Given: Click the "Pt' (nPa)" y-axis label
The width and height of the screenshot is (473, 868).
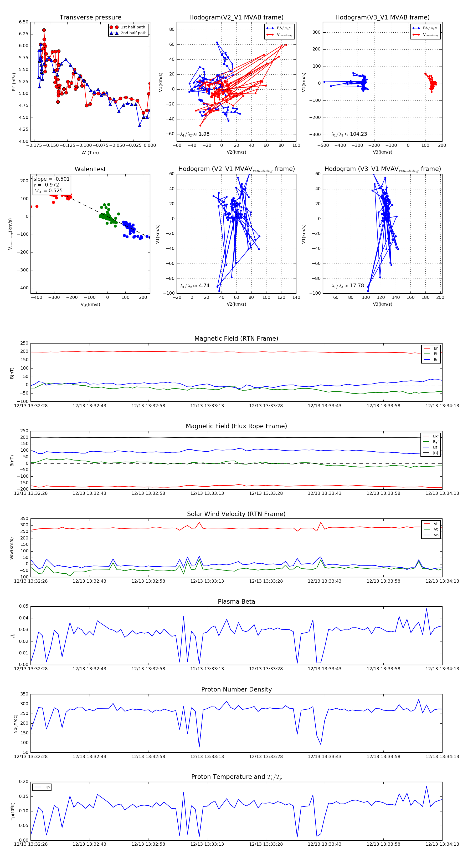Looking at the screenshot, I should pos(14,82).
